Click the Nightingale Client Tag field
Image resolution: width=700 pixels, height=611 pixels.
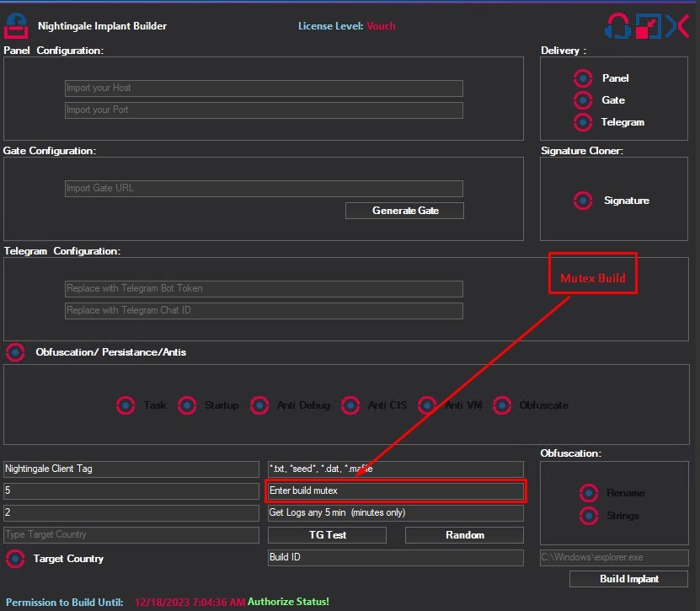click(131, 469)
